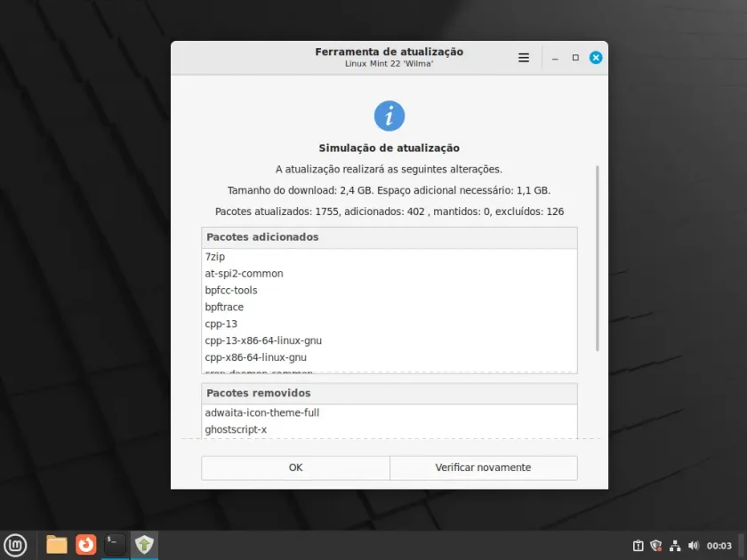
Task: Confirm with the OK button
Action: [x=295, y=468]
